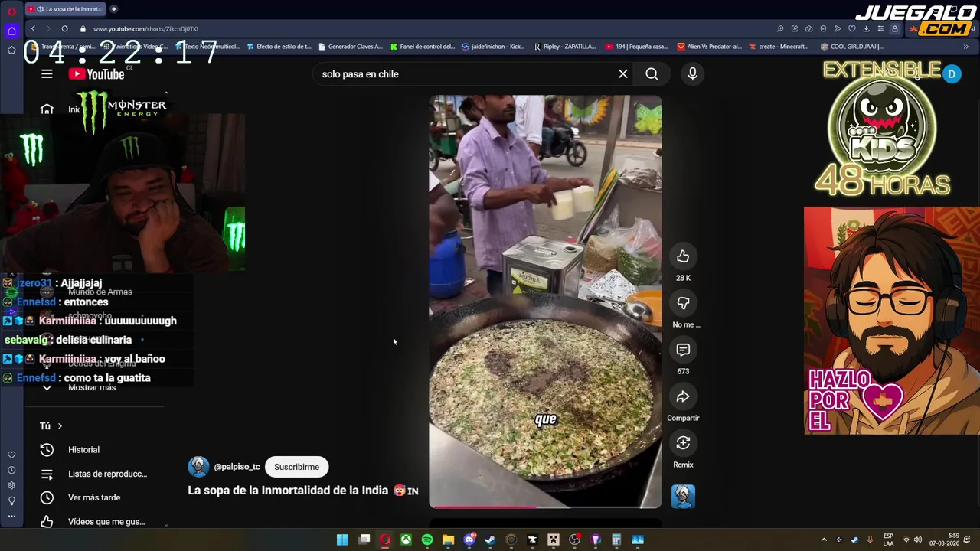Viewport: 980px width, 551px height.
Task: Open the browser zoom magnifier icon
Action: click(780, 29)
